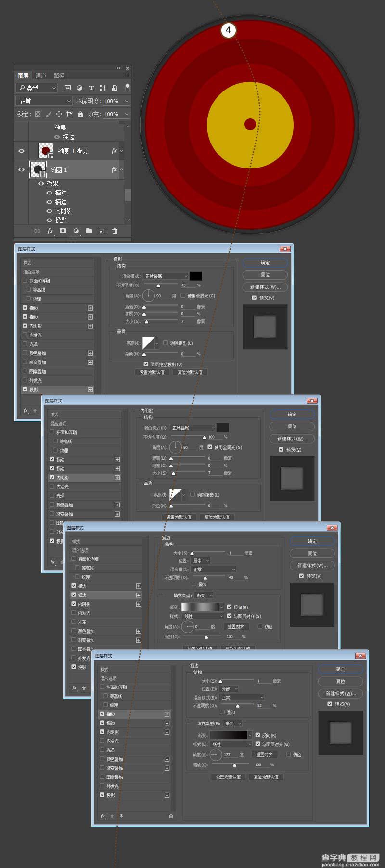Enable 仿色 checkbox in front stroke dialog
385x868 pixels.
pyautogui.click(x=289, y=754)
